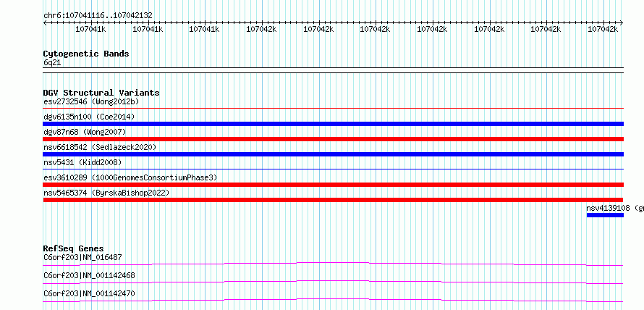Click the short blue bar of nsv4139108
The width and height of the screenshot is (644, 310).
point(605,215)
